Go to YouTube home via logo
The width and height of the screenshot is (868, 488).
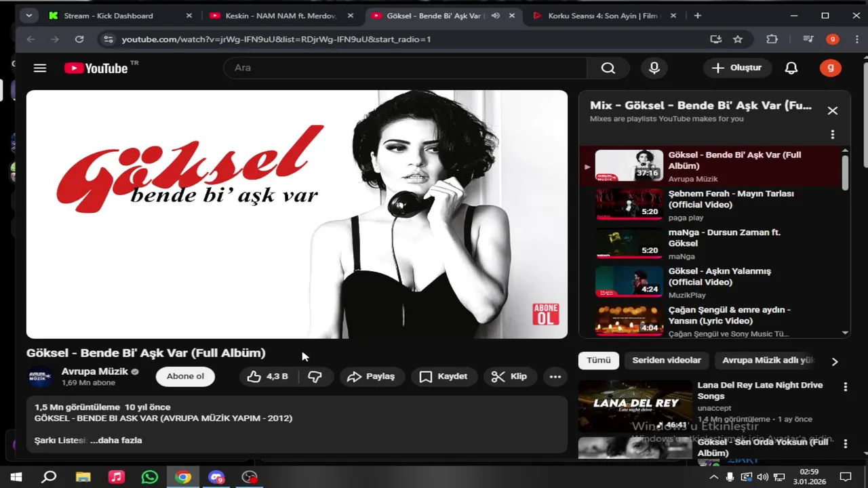coord(96,68)
